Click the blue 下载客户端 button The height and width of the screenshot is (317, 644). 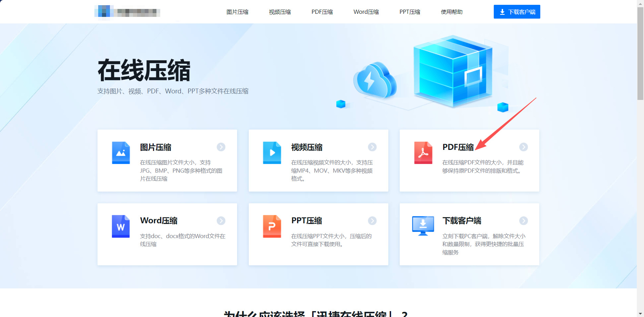click(x=517, y=12)
